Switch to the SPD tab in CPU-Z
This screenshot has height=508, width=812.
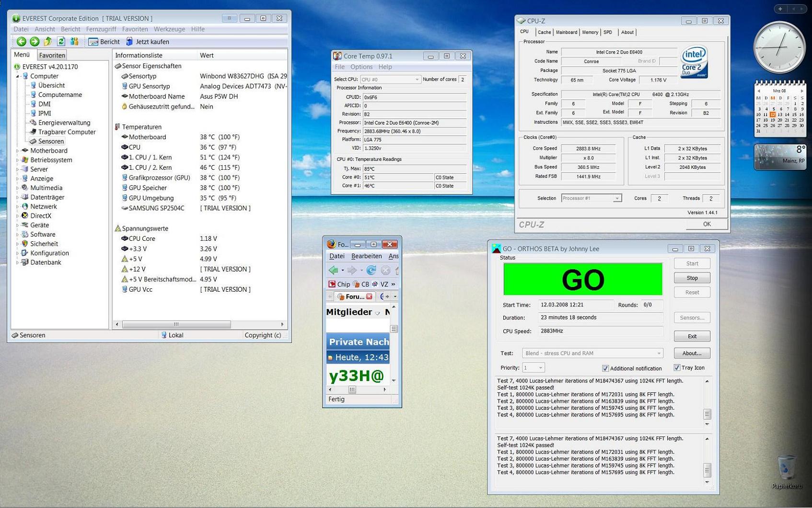(x=608, y=32)
